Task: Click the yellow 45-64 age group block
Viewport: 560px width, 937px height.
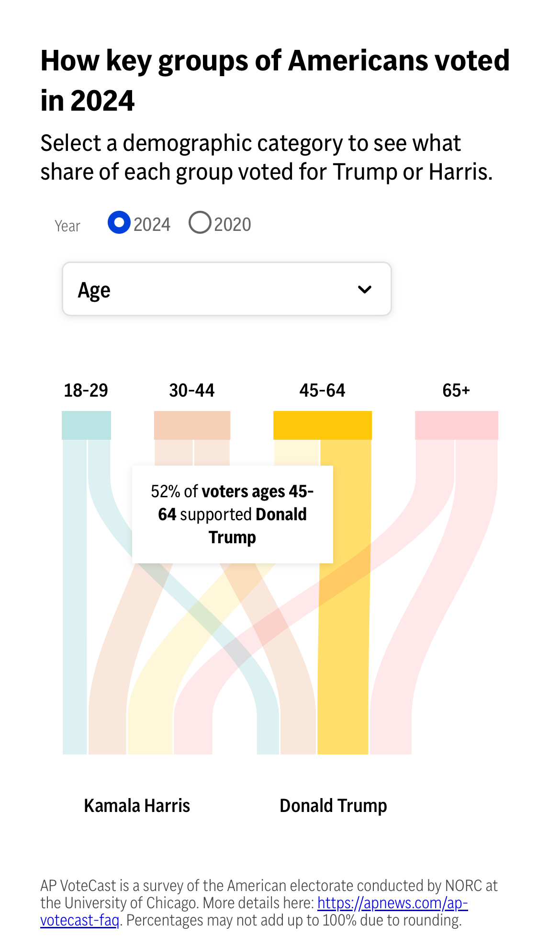Action: 322,425
